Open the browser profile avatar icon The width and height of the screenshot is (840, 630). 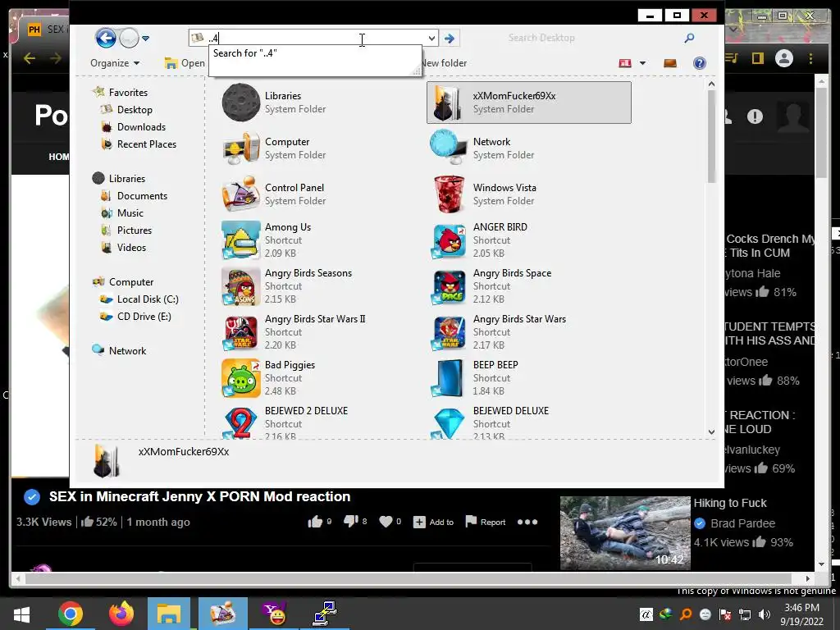(x=783, y=58)
